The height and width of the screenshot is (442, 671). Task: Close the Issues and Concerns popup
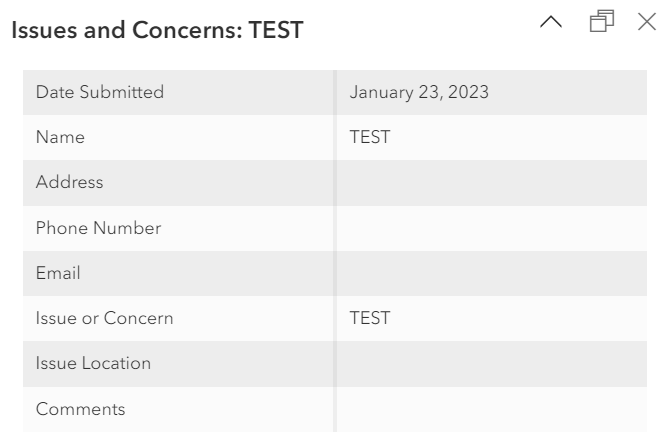(647, 20)
